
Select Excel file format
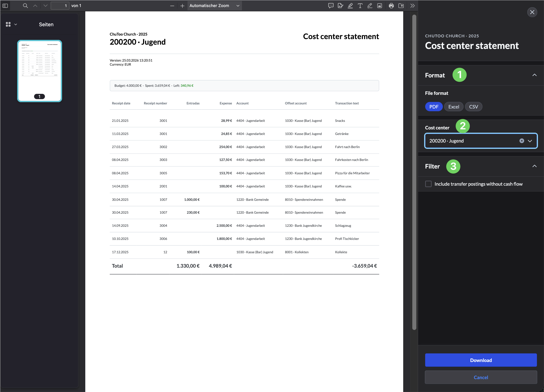tap(453, 107)
